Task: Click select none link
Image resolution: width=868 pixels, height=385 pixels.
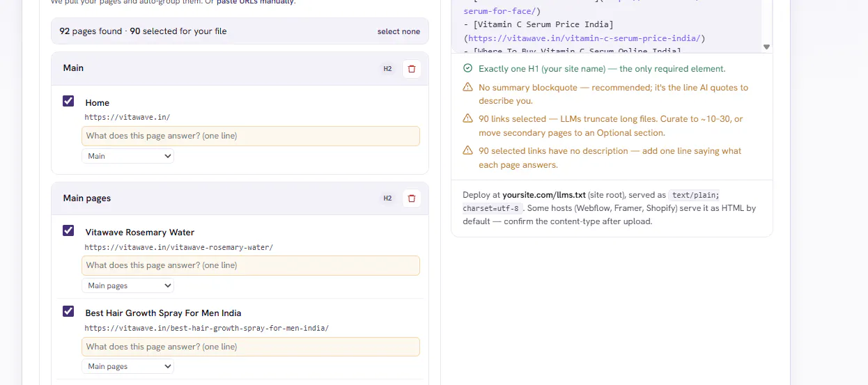Action: pos(398,31)
